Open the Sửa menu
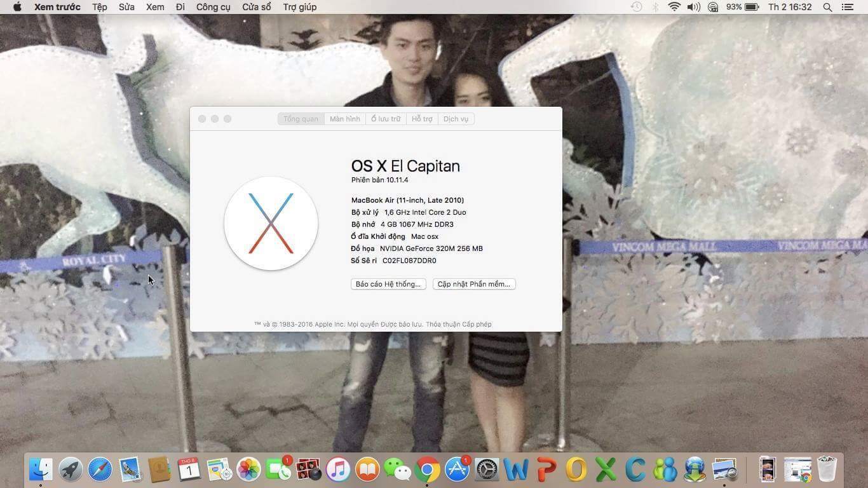868x488 pixels. coord(126,7)
